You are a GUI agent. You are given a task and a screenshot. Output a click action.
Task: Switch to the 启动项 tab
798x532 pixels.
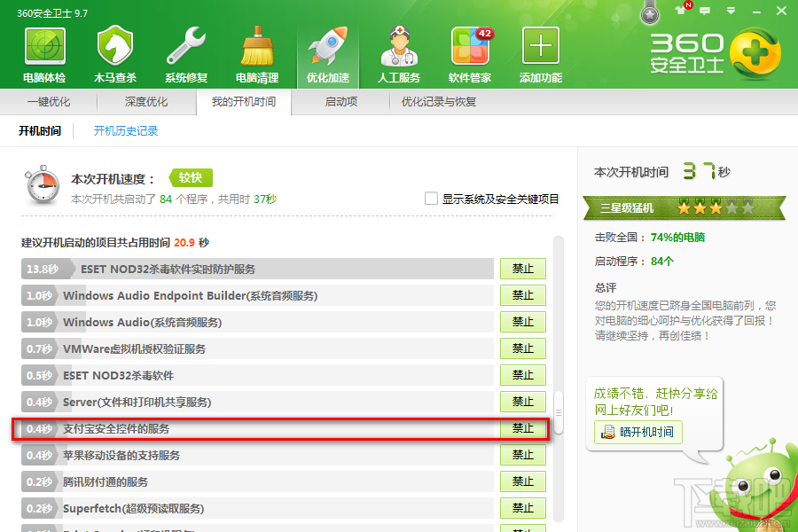(336, 102)
